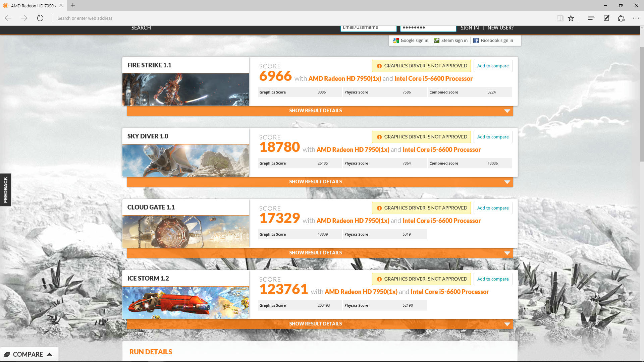Click Ice Storm Intel Core i5-6600 link
This screenshot has width=644, height=362.
[450, 292]
